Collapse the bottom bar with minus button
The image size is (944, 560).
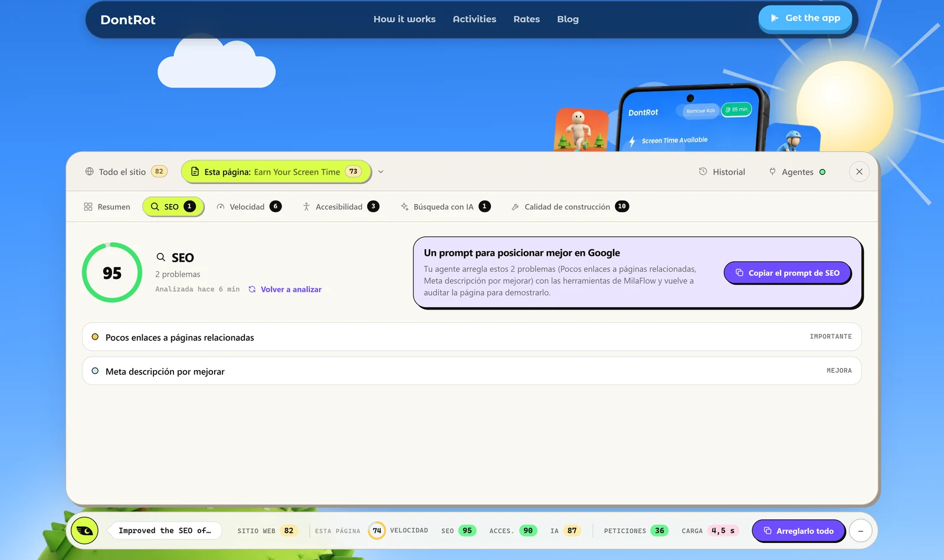(860, 531)
